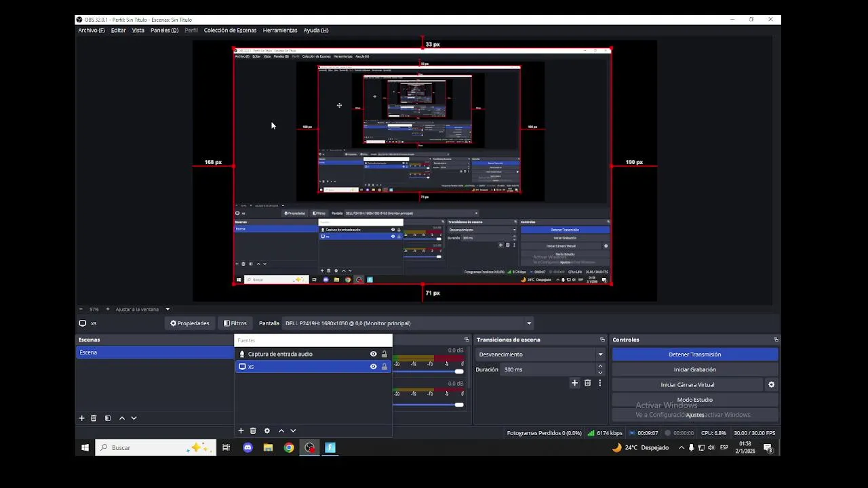
Task: Hide the xs source with eye icon
Action: tap(373, 367)
